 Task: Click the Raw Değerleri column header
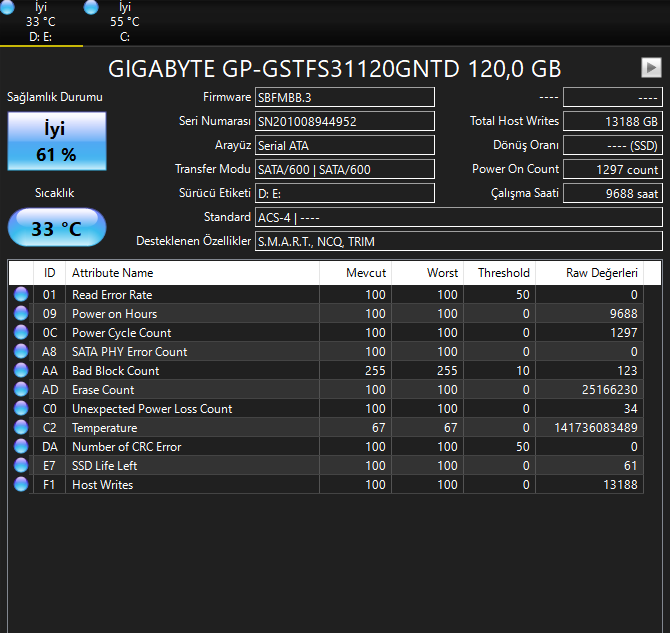click(589, 273)
